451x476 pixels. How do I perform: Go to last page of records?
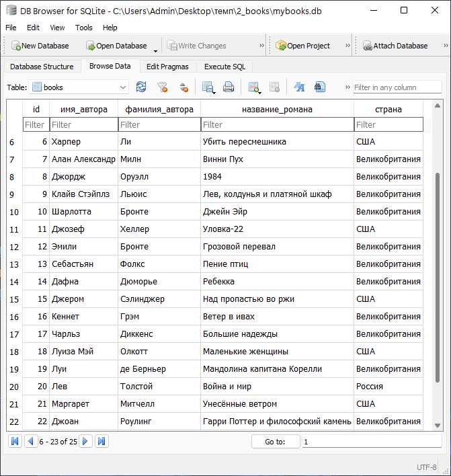[101, 441]
